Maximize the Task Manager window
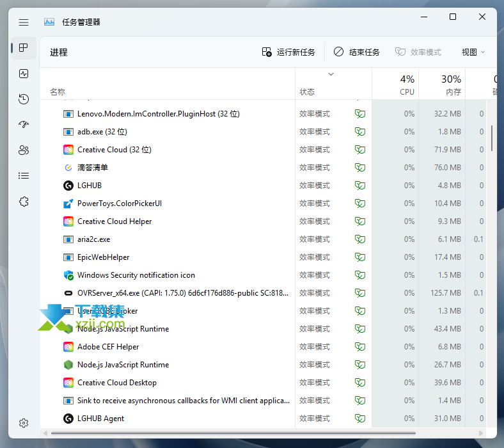Viewport: 504px width, 448px height. tap(453, 17)
